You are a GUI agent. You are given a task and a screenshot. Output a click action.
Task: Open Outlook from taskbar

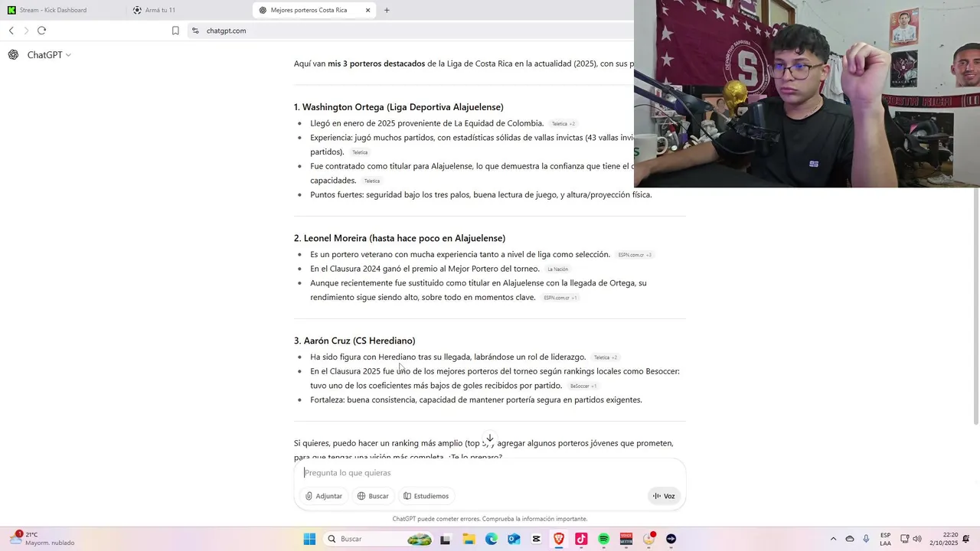[514, 539]
